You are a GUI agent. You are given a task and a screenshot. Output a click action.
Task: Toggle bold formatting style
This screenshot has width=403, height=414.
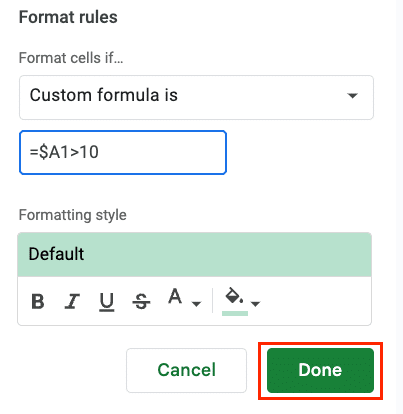point(38,301)
